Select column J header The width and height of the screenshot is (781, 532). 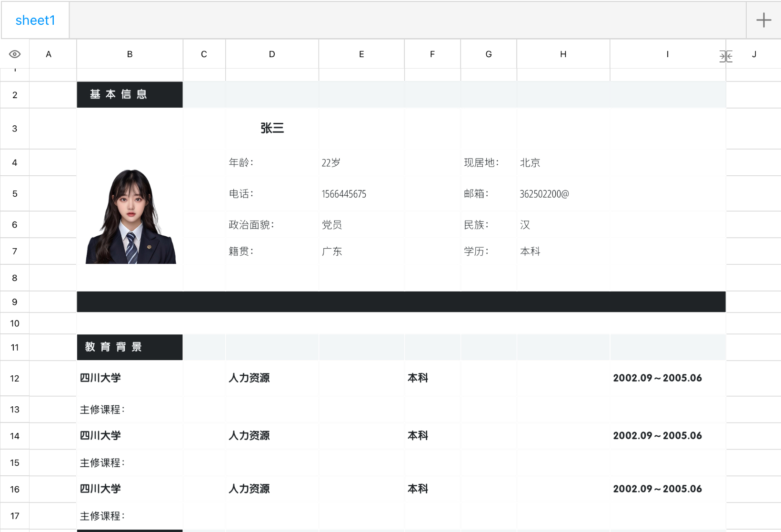coord(754,54)
